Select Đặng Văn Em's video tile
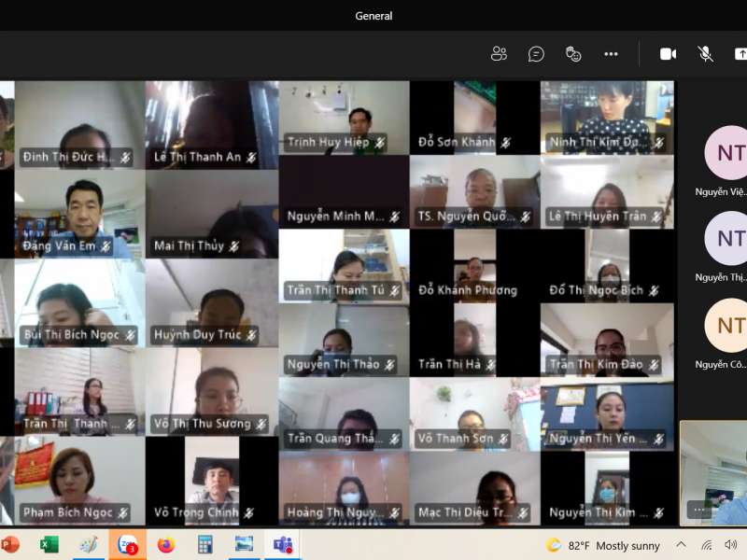Image resolution: width=747 pixels, height=560 pixels. (x=80, y=215)
